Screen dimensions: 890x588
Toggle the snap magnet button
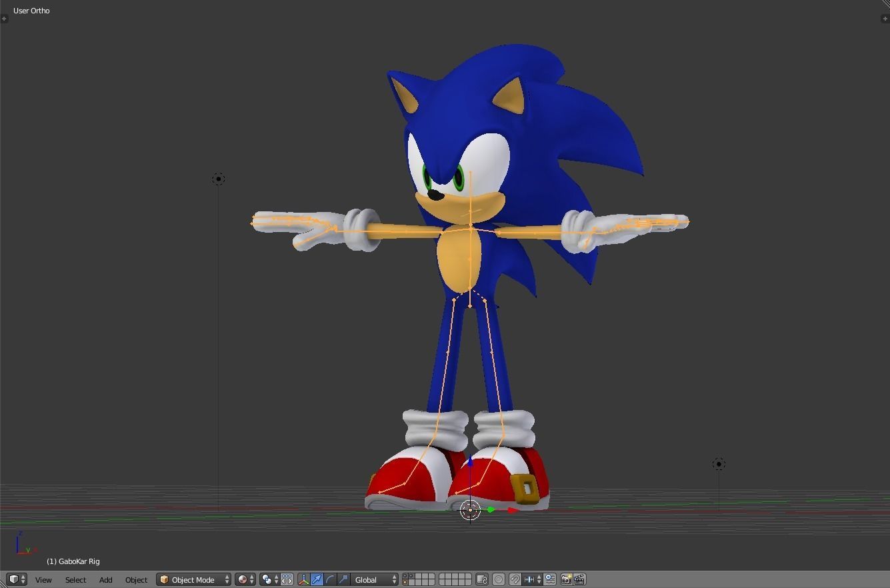[x=515, y=579]
